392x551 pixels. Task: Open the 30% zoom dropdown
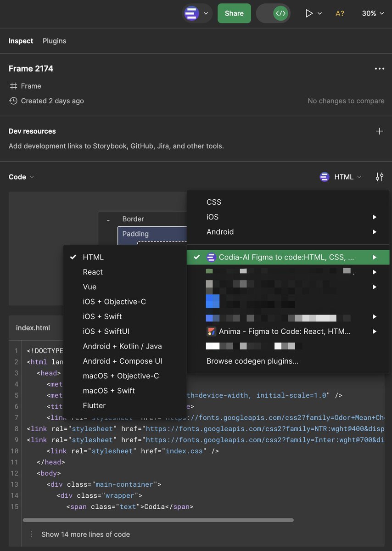pyautogui.click(x=373, y=13)
